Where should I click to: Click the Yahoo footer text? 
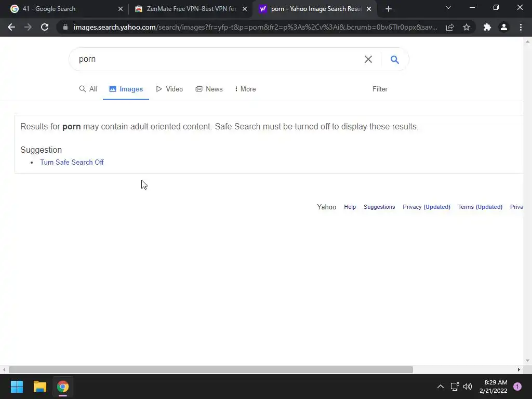tap(326, 207)
